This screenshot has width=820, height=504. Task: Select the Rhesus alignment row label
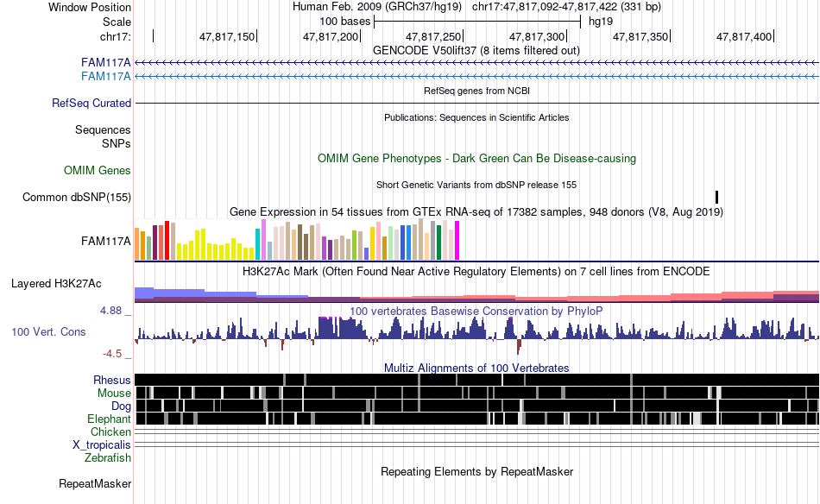pyautogui.click(x=112, y=380)
